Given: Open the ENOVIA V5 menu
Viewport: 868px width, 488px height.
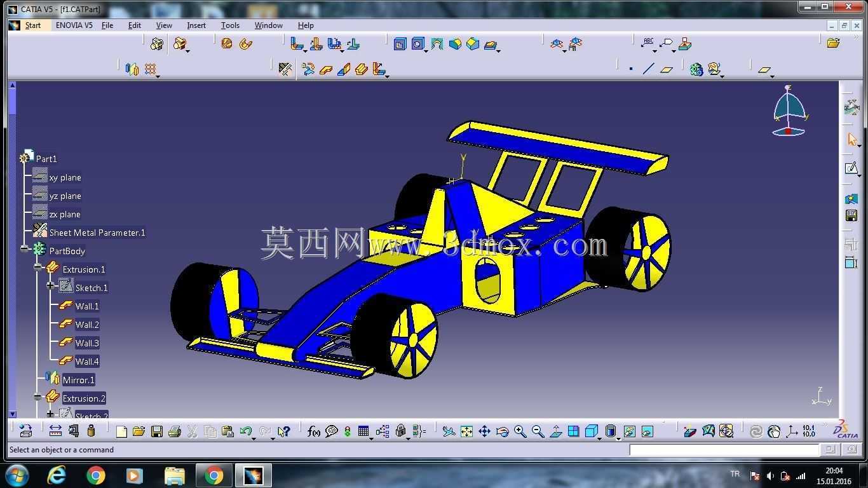Looking at the screenshot, I should (74, 25).
